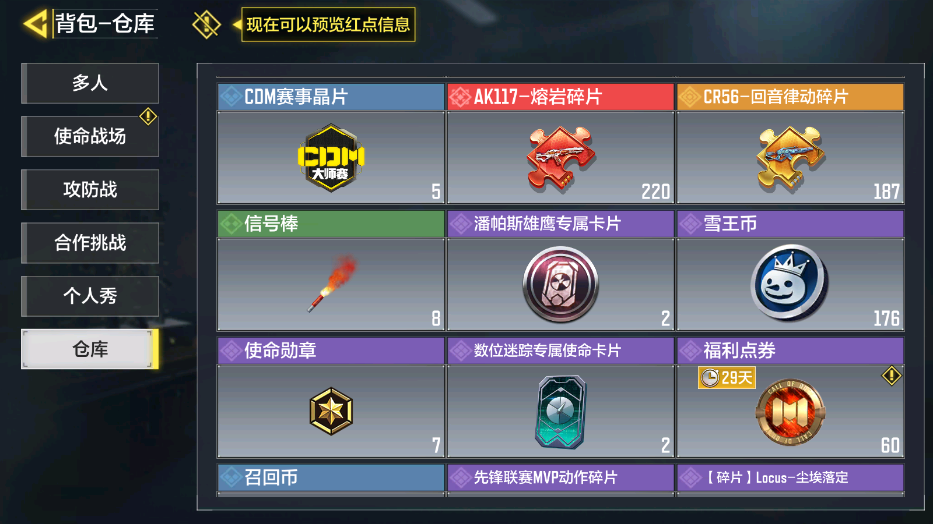Select the 合作挑战 tab
933x524 pixels.
(90, 243)
